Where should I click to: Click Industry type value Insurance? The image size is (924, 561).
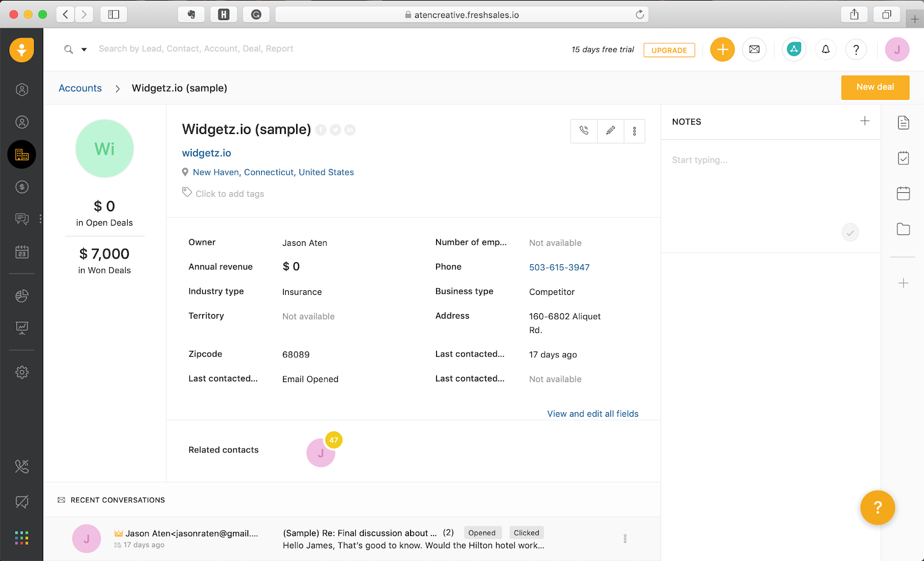302,292
